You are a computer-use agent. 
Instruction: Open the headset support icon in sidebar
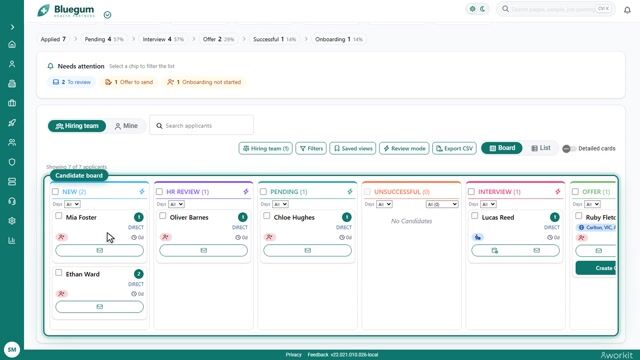click(x=12, y=201)
